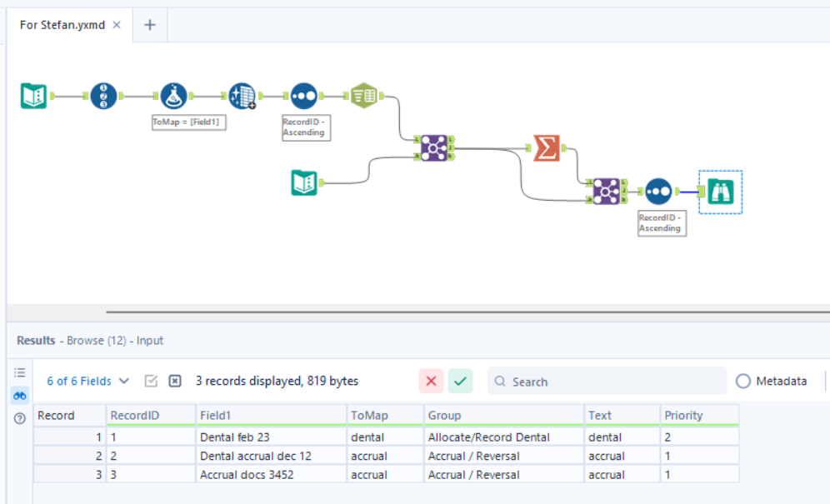Click the canvas horizontal scrollbar
830x504 pixels.
coord(468,312)
